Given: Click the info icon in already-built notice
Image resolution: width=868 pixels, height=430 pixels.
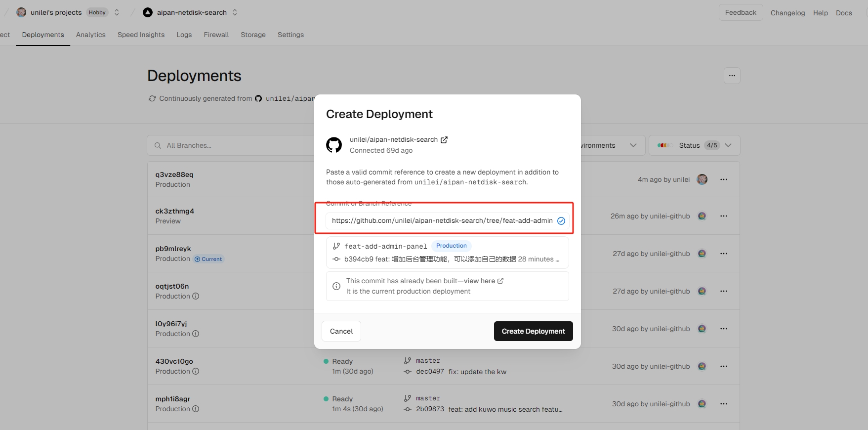Looking at the screenshot, I should pos(336,286).
